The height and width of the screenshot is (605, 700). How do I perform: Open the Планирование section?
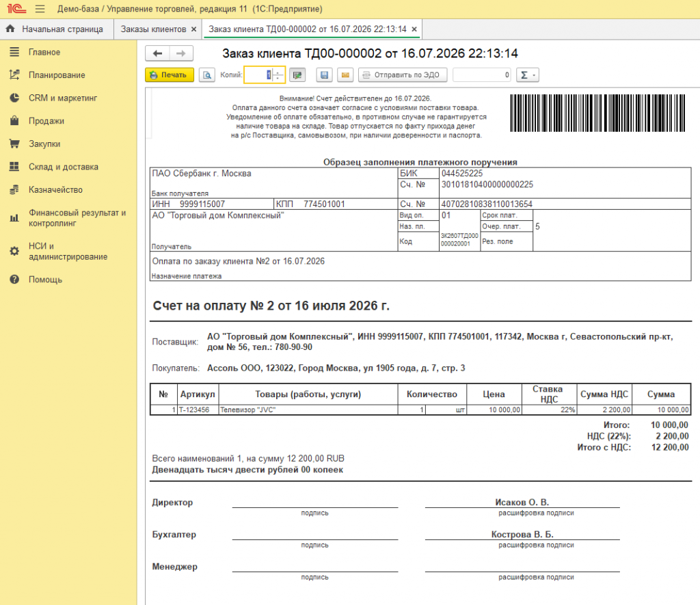(x=57, y=75)
